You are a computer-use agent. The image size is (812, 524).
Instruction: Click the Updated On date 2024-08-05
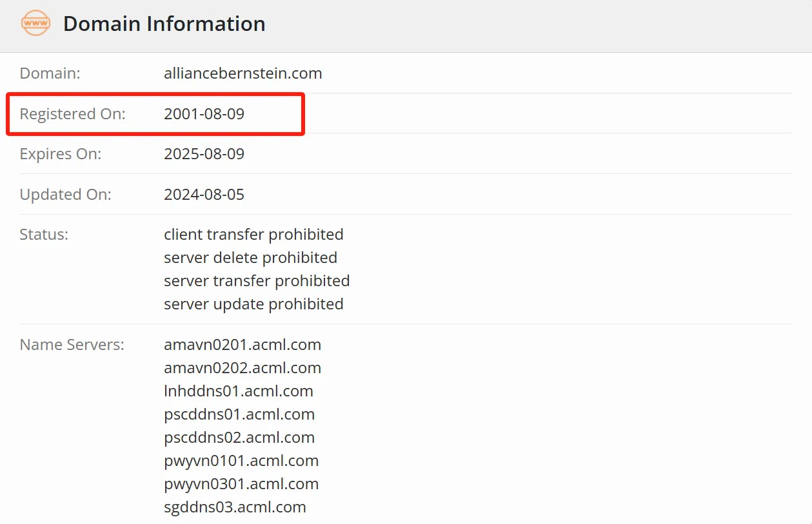[204, 195]
